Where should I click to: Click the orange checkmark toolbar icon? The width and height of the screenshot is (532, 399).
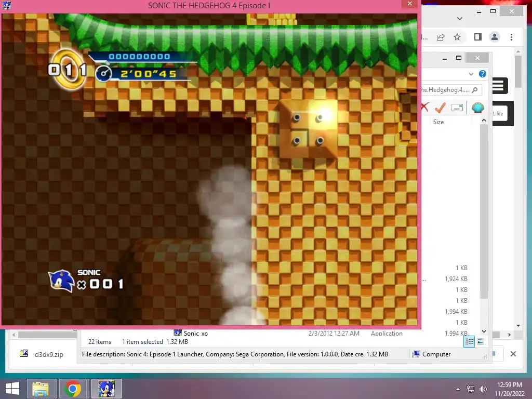(x=440, y=108)
